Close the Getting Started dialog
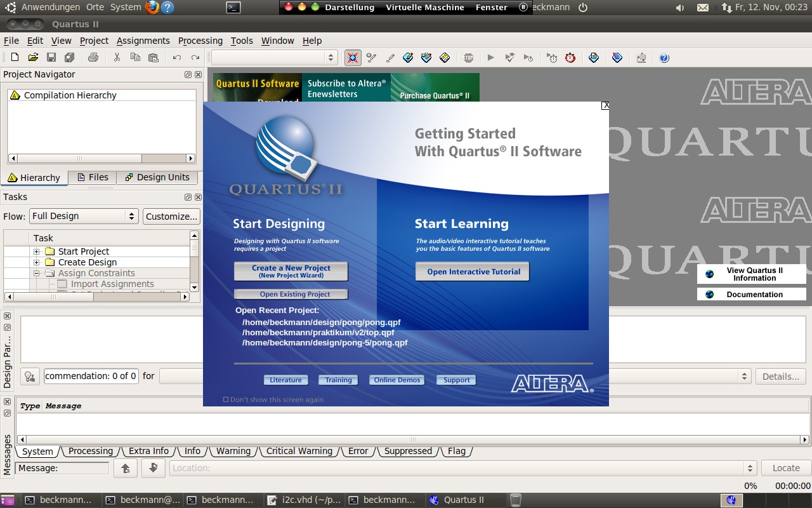The image size is (812, 508). point(605,105)
